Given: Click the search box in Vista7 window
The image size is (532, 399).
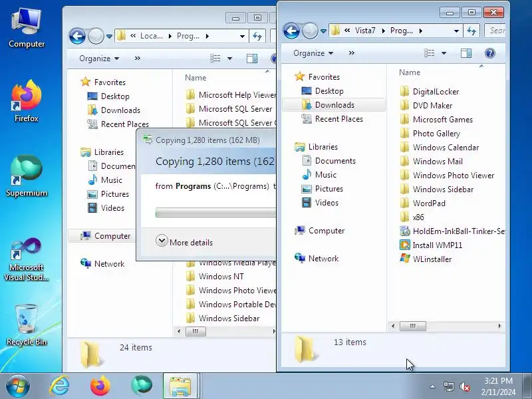Looking at the screenshot, I should (495, 31).
